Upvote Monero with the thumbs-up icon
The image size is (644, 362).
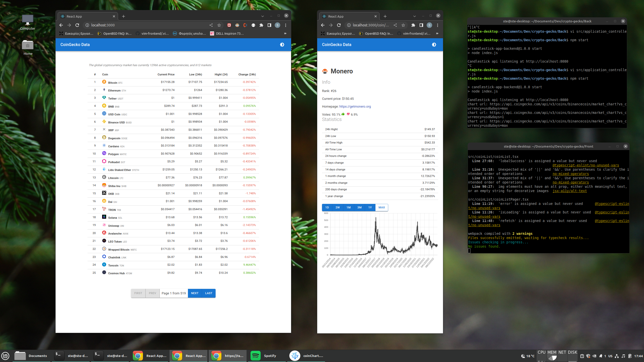click(x=343, y=114)
